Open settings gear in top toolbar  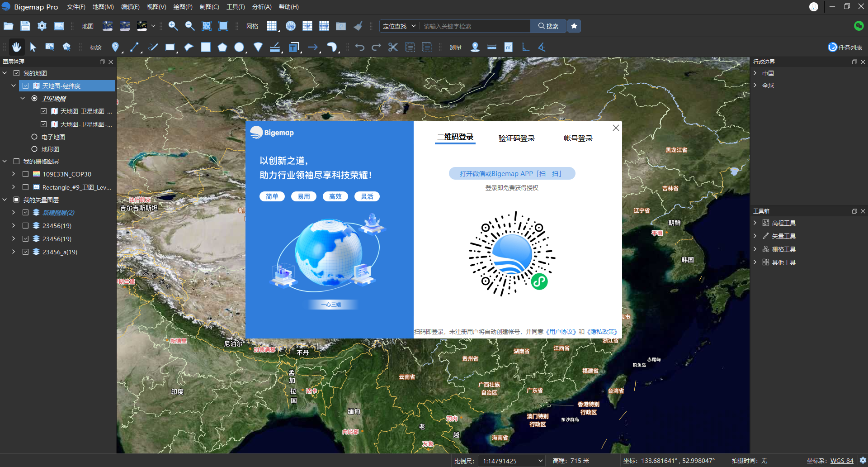tap(42, 26)
